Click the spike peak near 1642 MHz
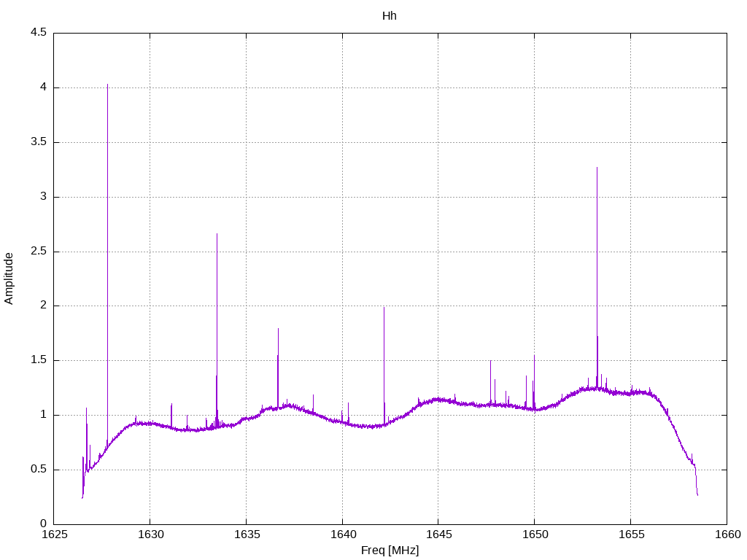This screenshot has height=560, width=747. (x=384, y=308)
